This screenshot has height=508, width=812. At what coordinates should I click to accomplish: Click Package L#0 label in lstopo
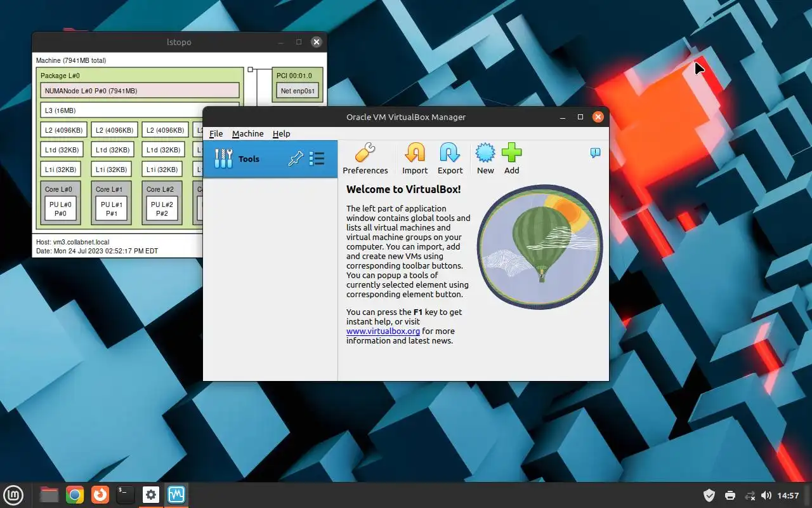60,76
